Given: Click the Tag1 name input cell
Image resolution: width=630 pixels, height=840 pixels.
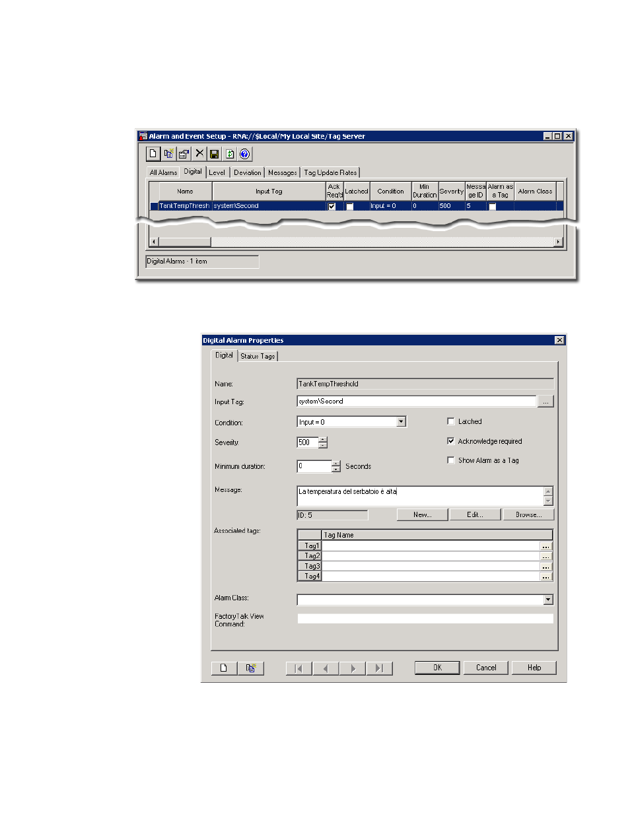Looking at the screenshot, I should coord(431,546).
